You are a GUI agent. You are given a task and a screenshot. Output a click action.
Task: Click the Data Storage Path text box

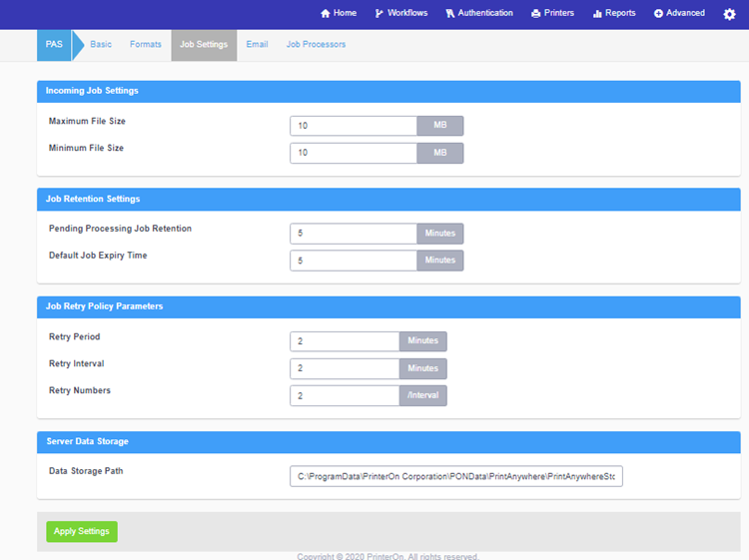(x=456, y=477)
